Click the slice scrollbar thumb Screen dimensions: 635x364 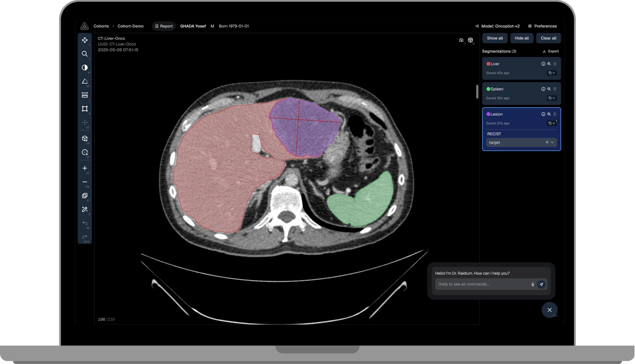click(x=477, y=92)
